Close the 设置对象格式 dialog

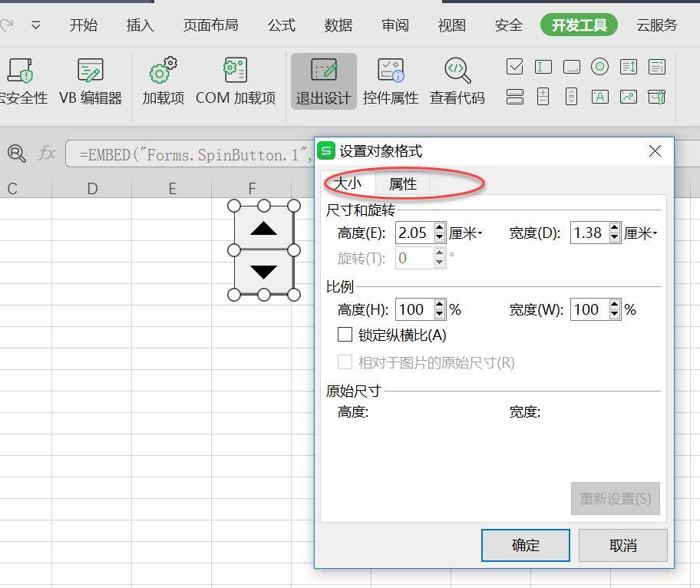[655, 151]
